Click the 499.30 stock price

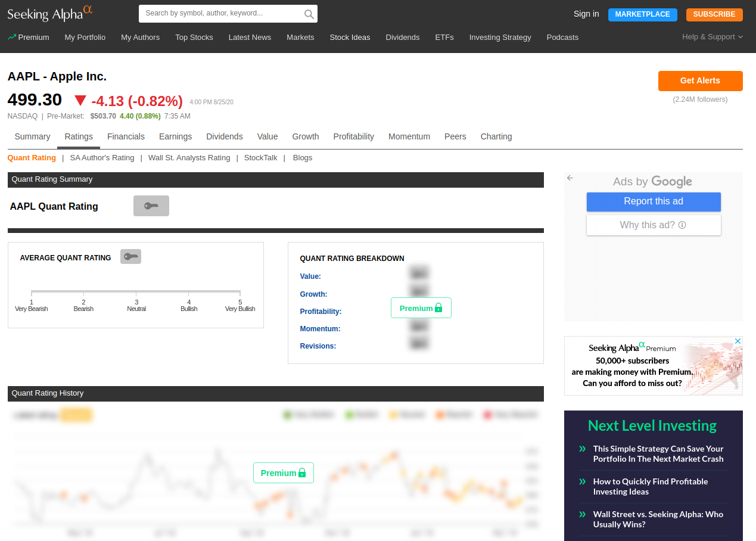(x=35, y=100)
